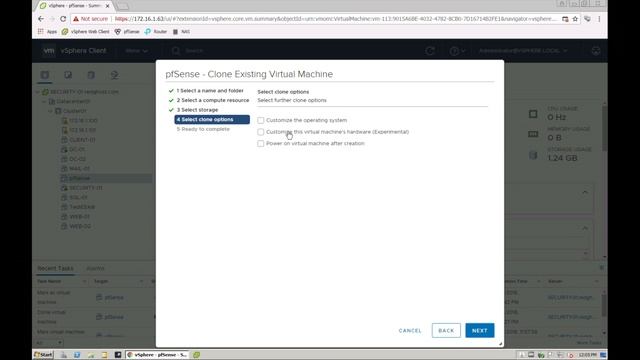Go to step 1 Select a name and folder
This screenshot has width=640, height=360.
pos(210,91)
